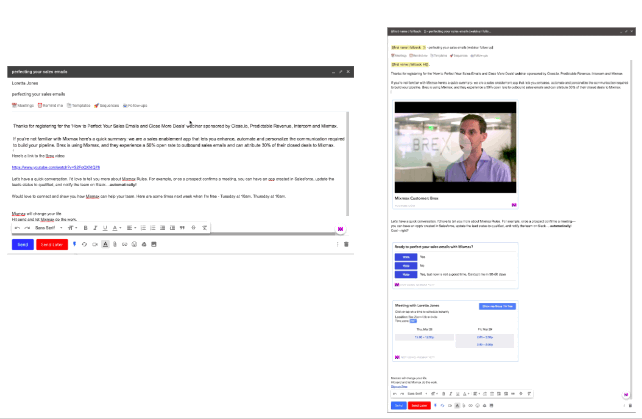Viewport: 642px width, 419px height.
Task: Toggle bold formatting in left compose window
Action: (86, 228)
